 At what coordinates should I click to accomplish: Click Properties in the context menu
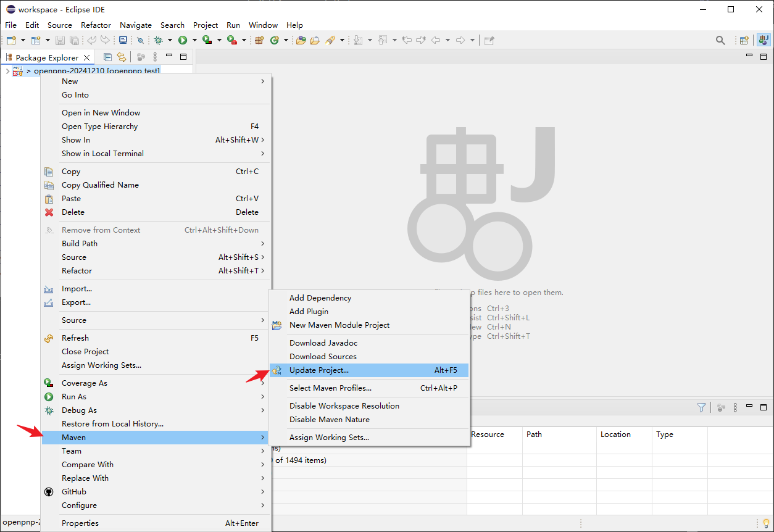[x=80, y=523]
